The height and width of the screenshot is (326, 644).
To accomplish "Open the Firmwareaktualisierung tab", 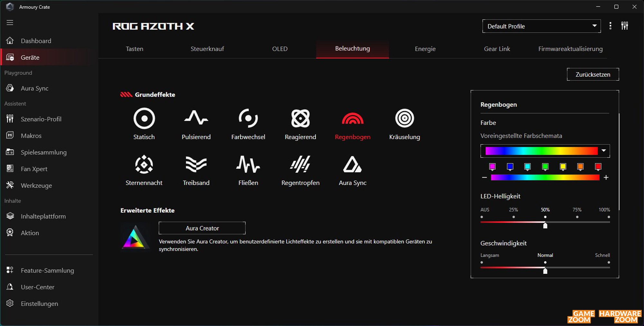I will click(570, 49).
